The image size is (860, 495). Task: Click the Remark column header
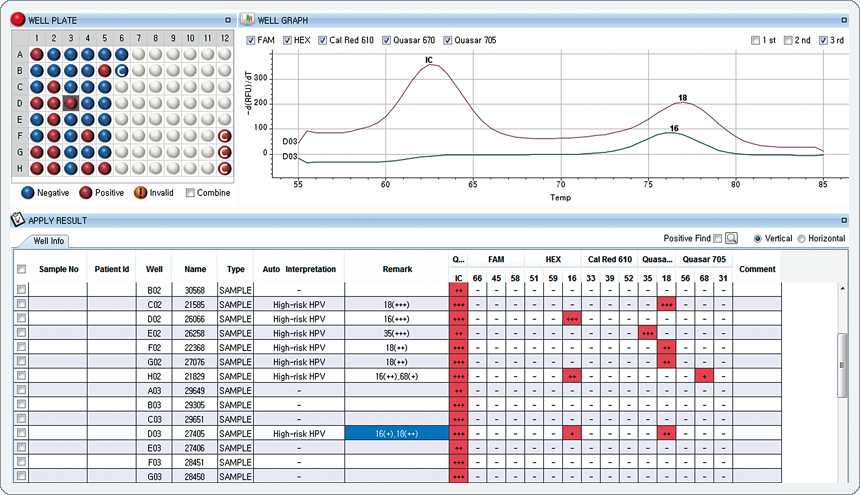397,269
